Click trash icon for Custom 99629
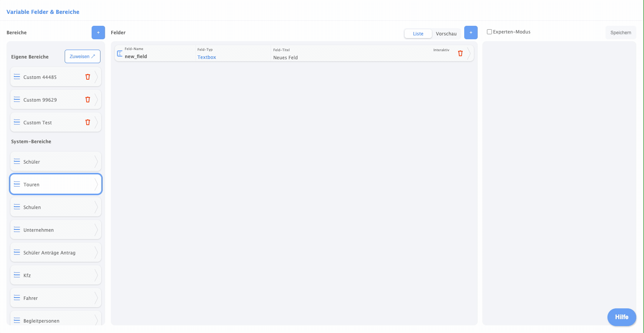This screenshot has width=644, height=333. (88, 100)
